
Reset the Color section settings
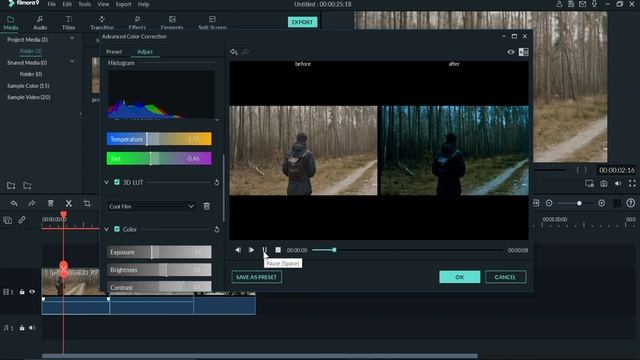[x=217, y=230]
